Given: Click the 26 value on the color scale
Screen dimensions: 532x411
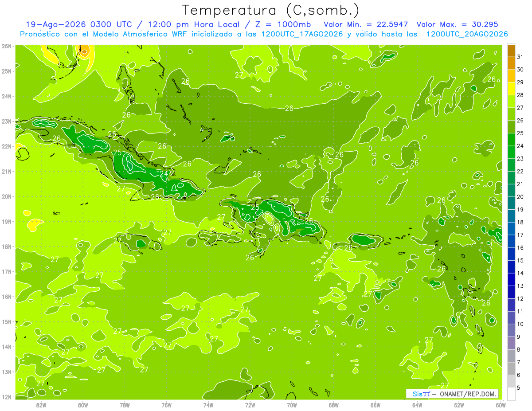Looking at the screenshot, I should 520,120.
